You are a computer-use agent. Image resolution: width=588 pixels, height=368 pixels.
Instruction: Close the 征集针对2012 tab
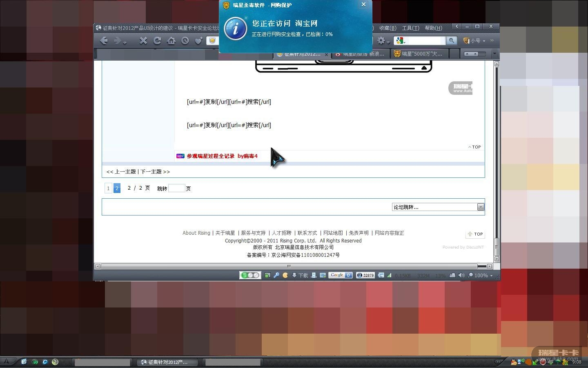[x=326, y=54]
